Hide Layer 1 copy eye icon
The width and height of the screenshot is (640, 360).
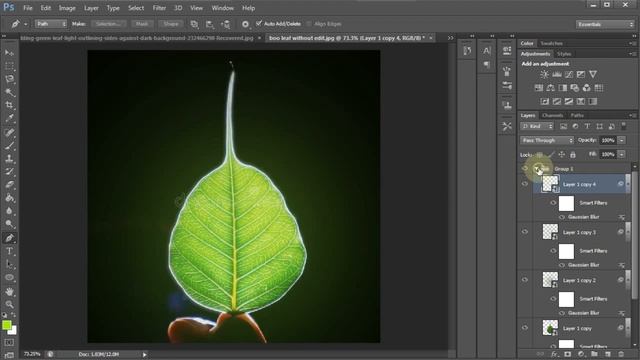click(x=525, y=328)
